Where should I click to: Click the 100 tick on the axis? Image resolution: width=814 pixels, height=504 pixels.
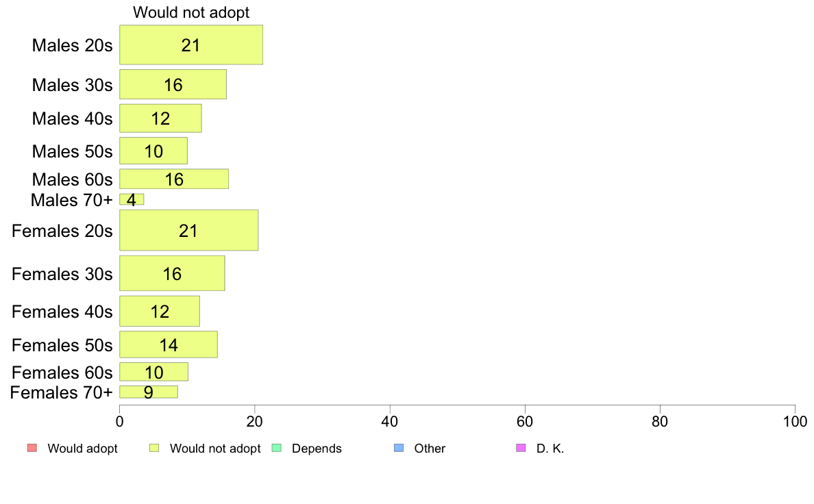[x=795, y=421]
